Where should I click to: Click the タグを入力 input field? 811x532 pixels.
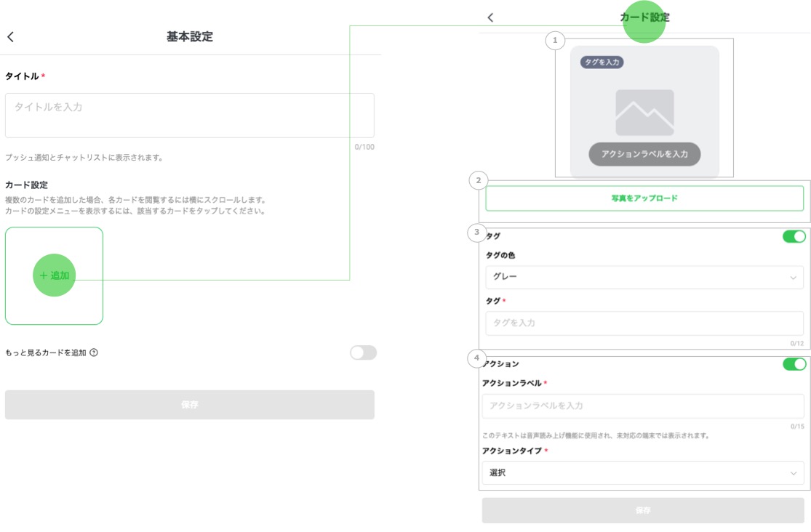[644, 323]
